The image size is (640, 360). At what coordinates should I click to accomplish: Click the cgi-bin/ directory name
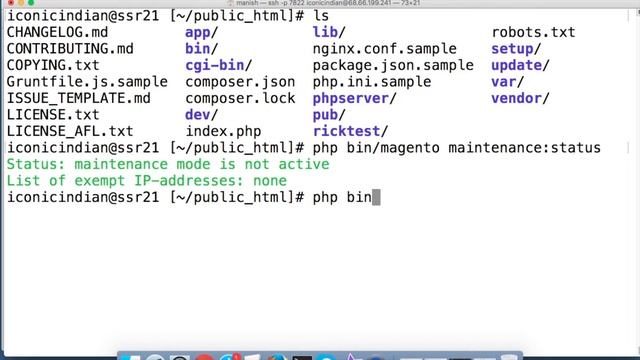click(218, 65)
